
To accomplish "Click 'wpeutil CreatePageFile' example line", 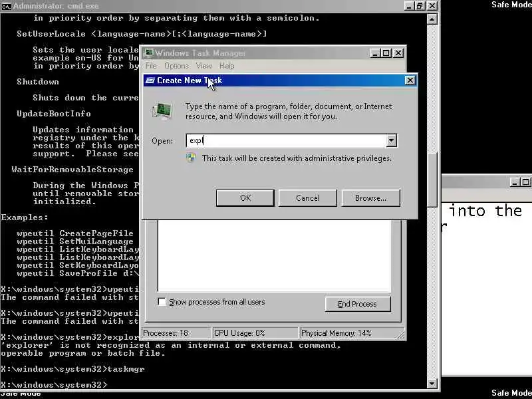I will [75, 233].
